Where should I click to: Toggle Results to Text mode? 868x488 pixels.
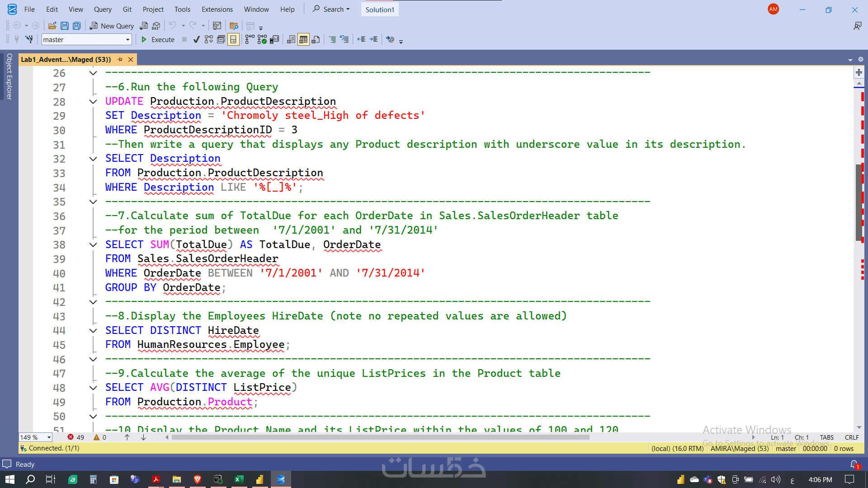[291, 40]
